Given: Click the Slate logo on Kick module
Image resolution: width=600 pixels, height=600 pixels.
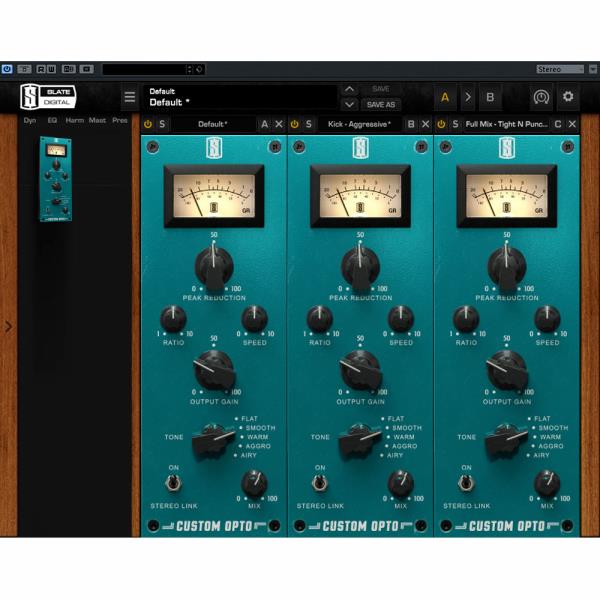Looking at the screenshot, I should (x=360, y=148).
